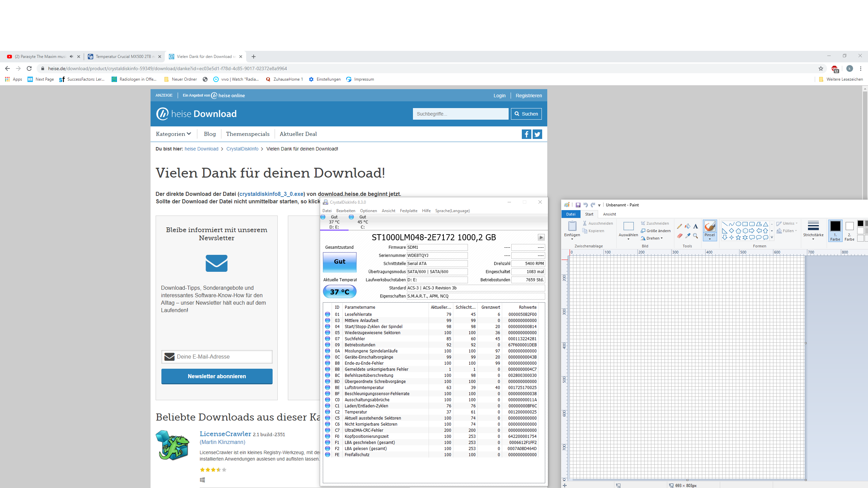Select the Pencil tool in Paint
The width and height of the screenshot is (868, 488).
tap(679, 226)
